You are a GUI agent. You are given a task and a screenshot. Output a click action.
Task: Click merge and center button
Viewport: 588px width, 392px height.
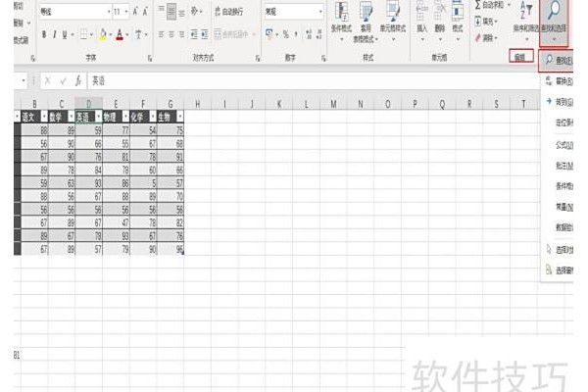(231, 34)
